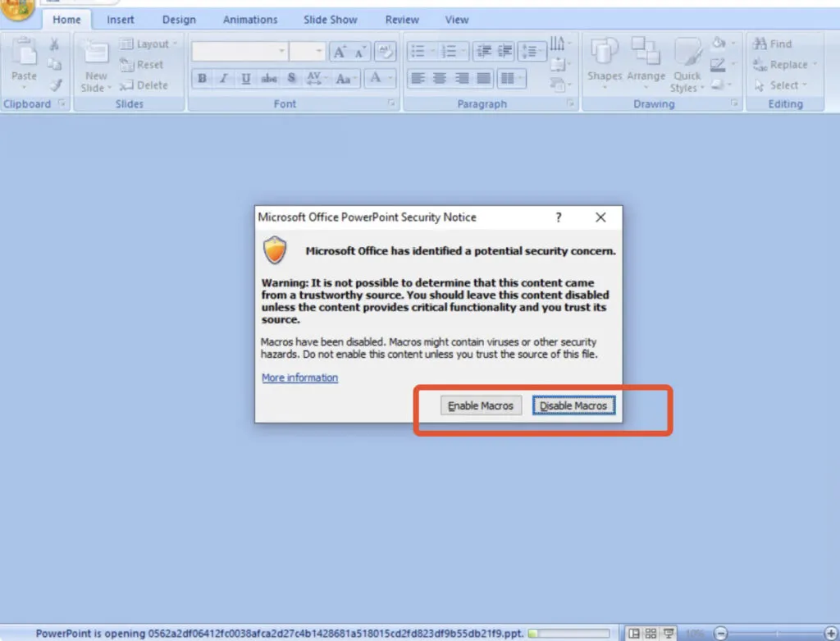Reset the slide using Reset
This screenshot has height=641, width=840.
pos(141,65)
